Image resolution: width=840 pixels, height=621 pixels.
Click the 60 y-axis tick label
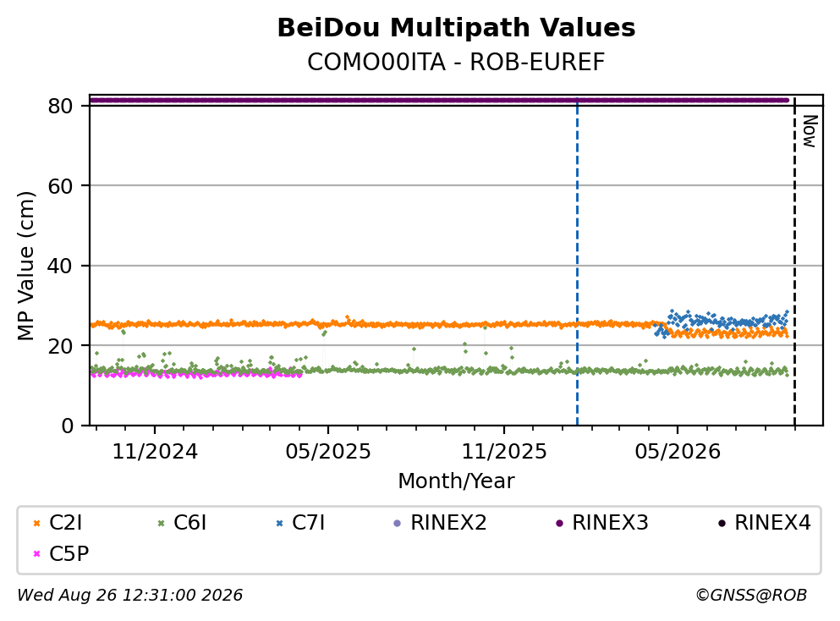point(60,186)
